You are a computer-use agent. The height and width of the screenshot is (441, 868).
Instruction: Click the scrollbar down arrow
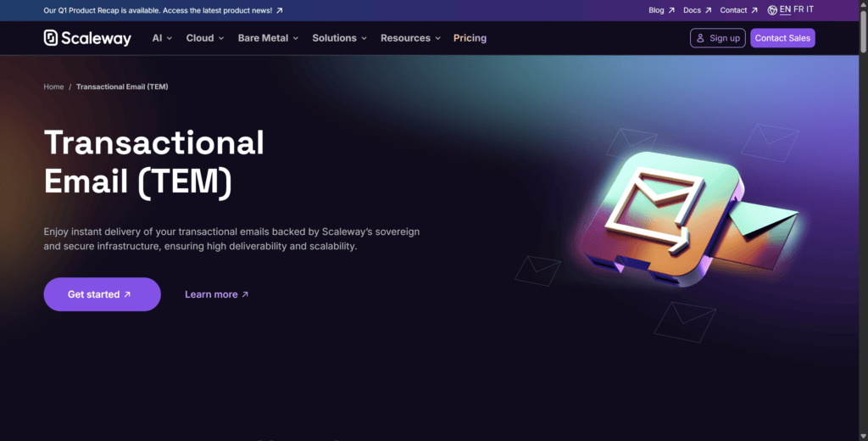[x=863, y=437]
